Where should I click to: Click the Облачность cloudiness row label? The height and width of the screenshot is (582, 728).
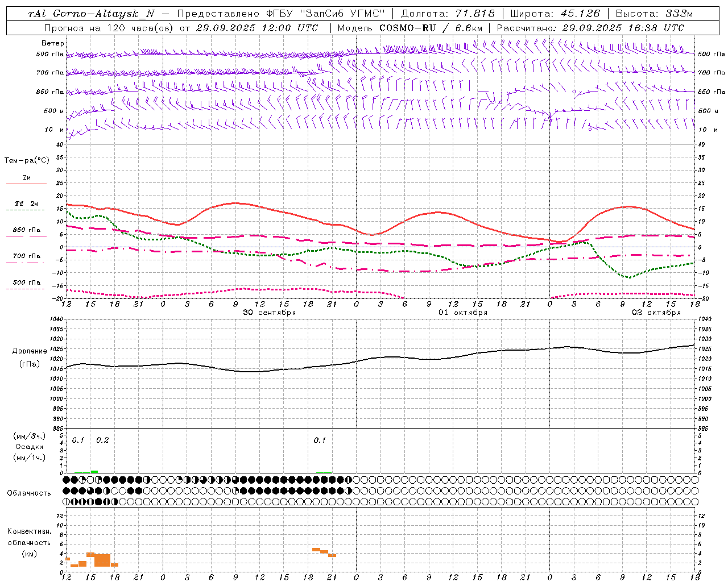point(29,493)
